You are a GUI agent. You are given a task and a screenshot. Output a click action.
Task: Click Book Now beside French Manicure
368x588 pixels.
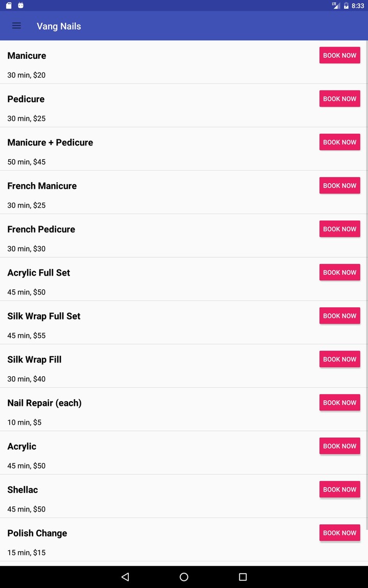(x=339, y=185)
